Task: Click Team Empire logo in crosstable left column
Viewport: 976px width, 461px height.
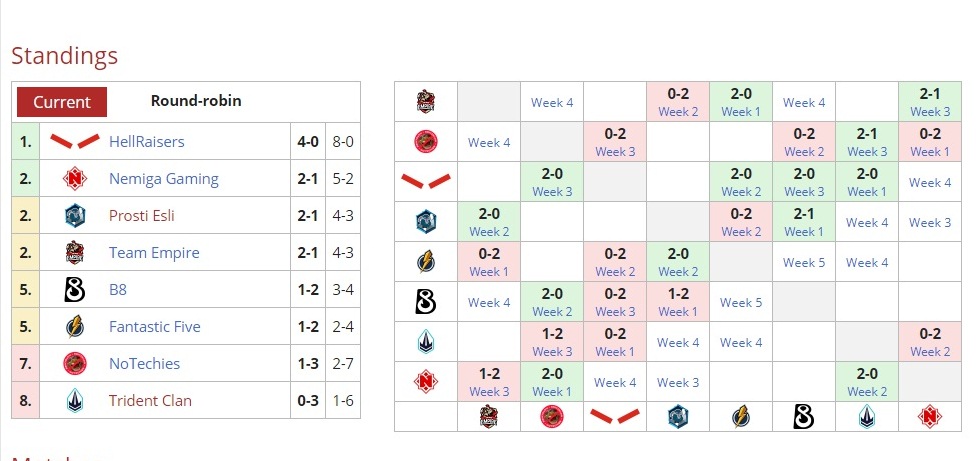Action: 426,102
